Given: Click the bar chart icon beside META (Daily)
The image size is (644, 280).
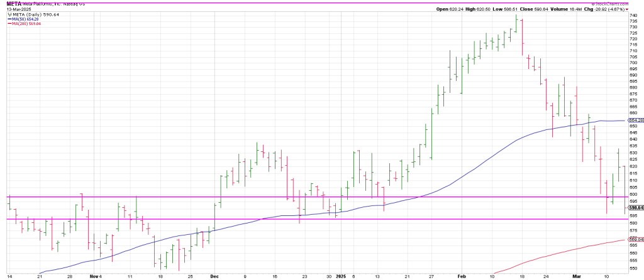Looking at the screenshot, I should [9, 14].
